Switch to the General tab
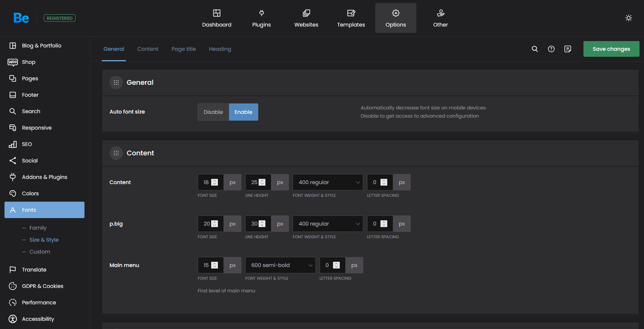644x329 pixels. click(x=114, y=49)
